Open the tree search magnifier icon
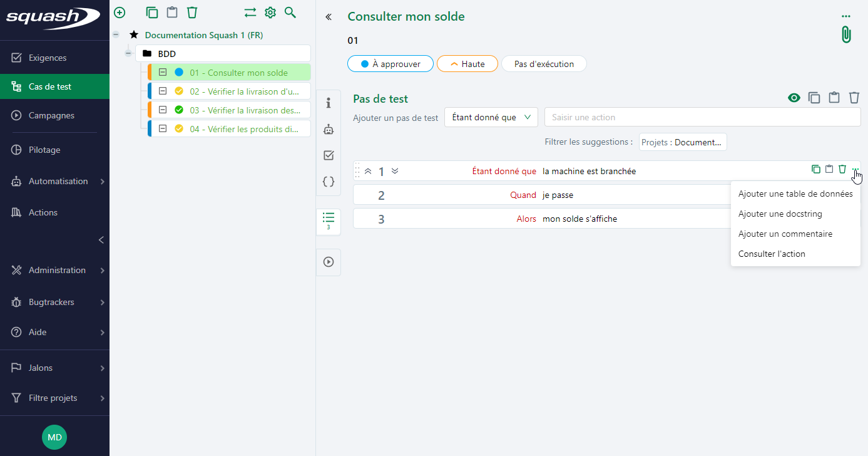This screenshot has height=456, width=868. coord(290,13)
